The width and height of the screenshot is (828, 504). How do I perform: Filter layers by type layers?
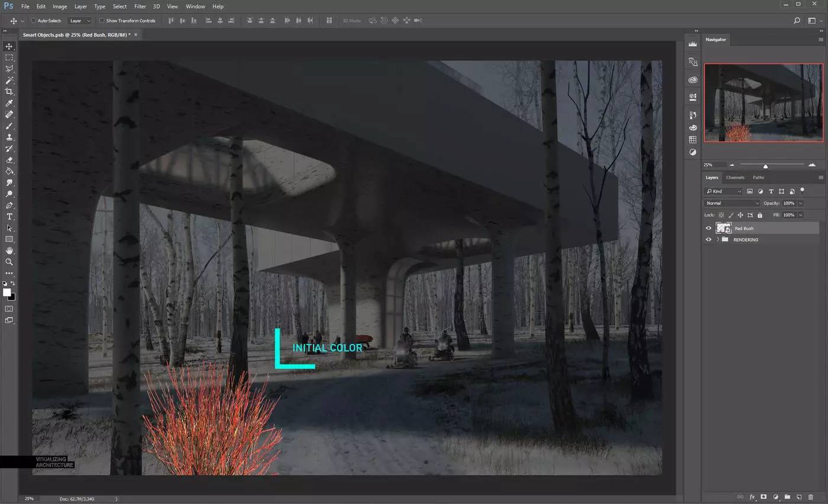[771, 191]
